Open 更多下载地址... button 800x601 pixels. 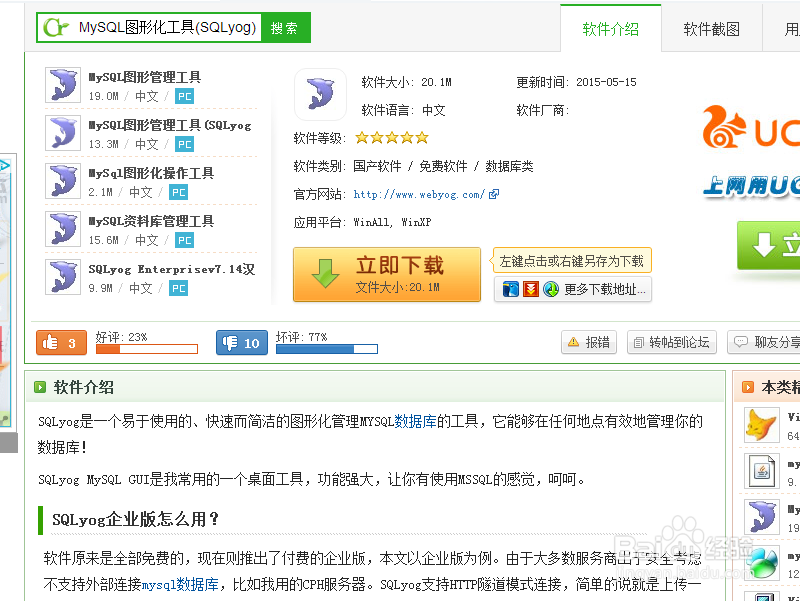pyautogui.click(x=573, y=289)
